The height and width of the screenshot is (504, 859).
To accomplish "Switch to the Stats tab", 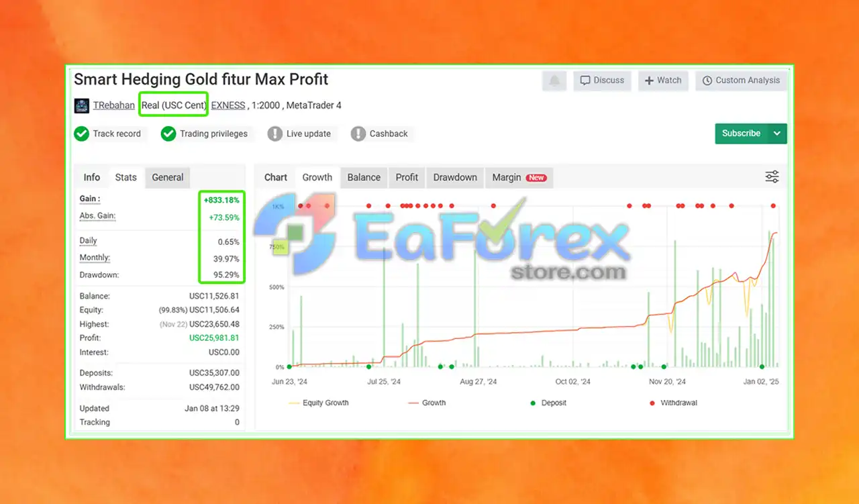I will (125, 177).
